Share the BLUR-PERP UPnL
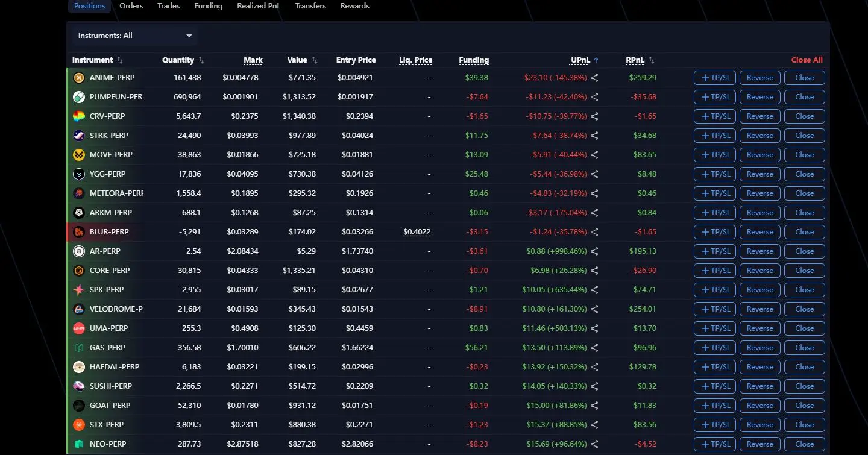 [595, 232]
